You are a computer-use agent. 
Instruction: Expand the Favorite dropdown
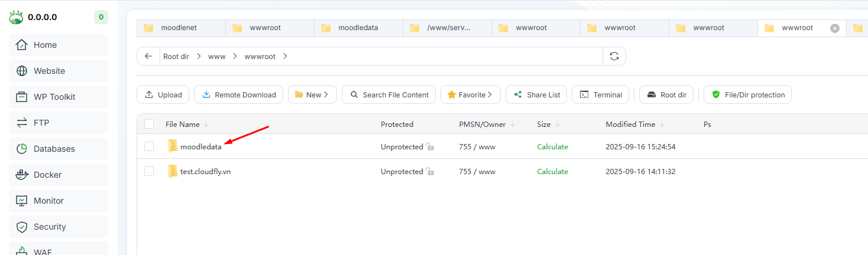pyautogui.click(x=470, y=94)
